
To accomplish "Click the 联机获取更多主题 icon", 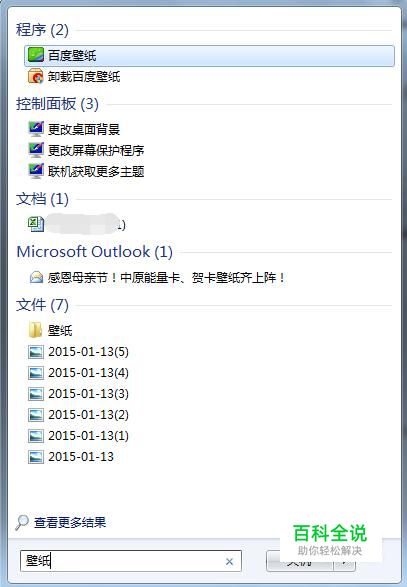I will (x=36, y=171).
